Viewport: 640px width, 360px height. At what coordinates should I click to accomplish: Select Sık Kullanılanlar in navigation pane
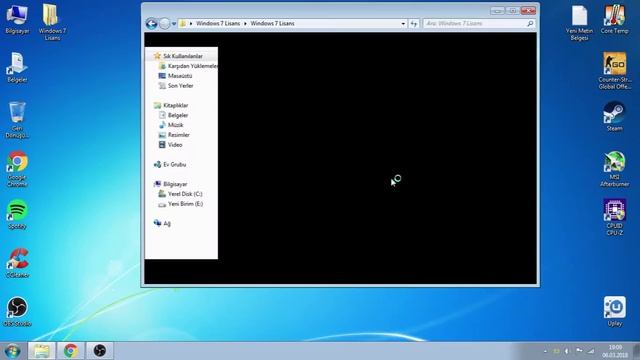tap(182, 56)
